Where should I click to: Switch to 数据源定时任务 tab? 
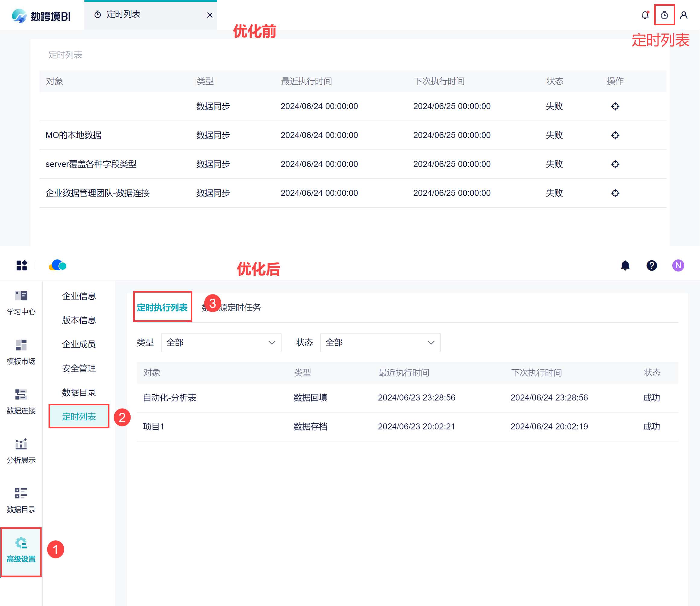237,307
